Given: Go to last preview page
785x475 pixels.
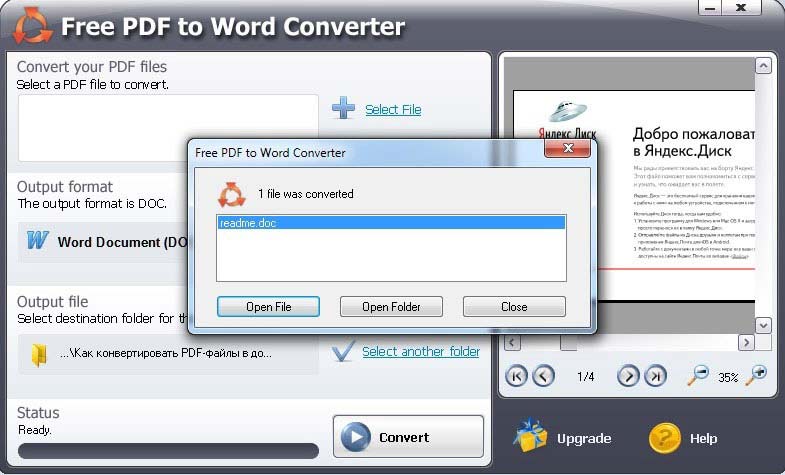Looking at the screenshot, I should coord(655,375).
